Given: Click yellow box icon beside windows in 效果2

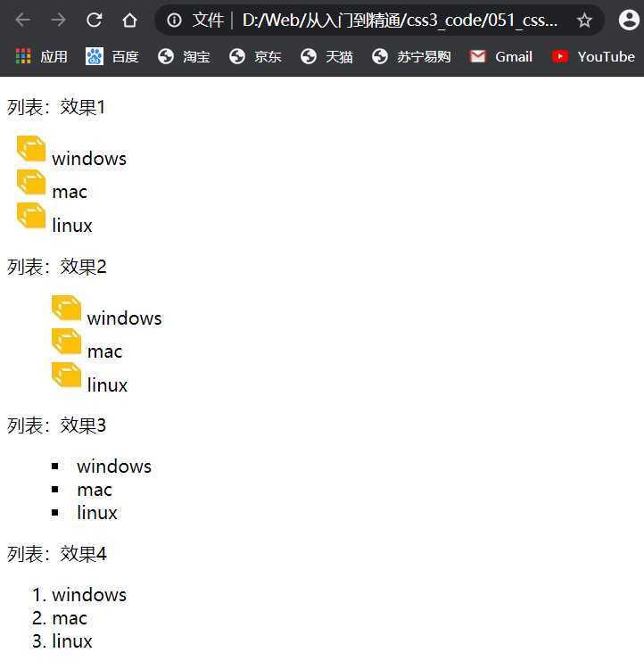Looking at the screenshot, I should pos(66,308).
